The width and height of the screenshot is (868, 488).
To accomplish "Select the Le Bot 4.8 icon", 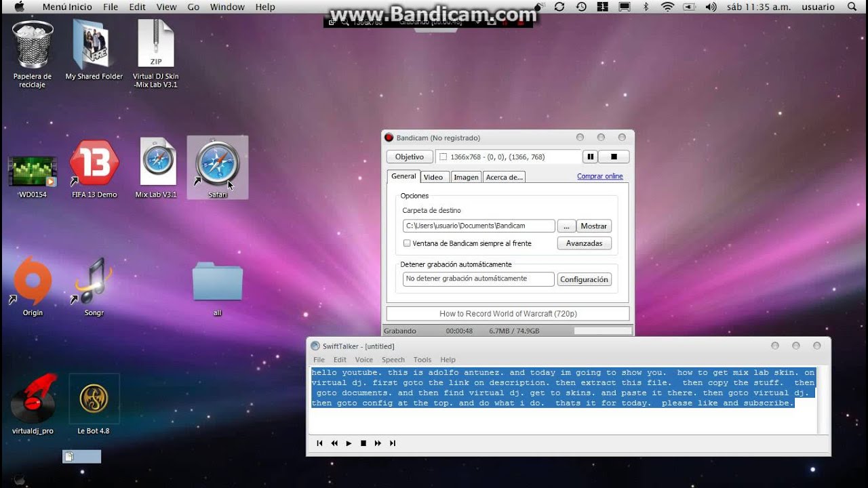I will coord(94,404).
